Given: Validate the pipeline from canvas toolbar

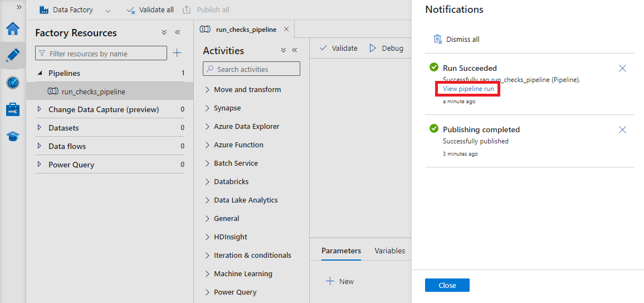Looking at the screenshot, I should (x=338, y=48).
